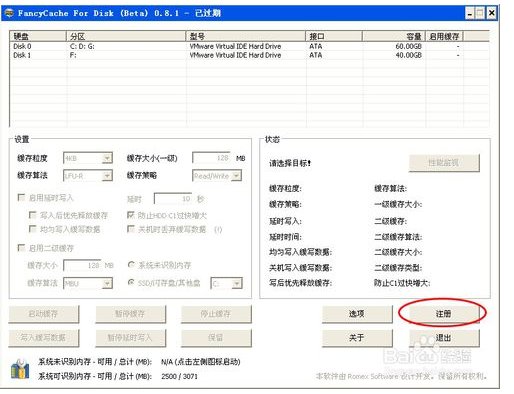This screenshot has width=514, height=394.
Task: Select the Disk 0 row
Action: pyautogui.click(x=249, y=46)
